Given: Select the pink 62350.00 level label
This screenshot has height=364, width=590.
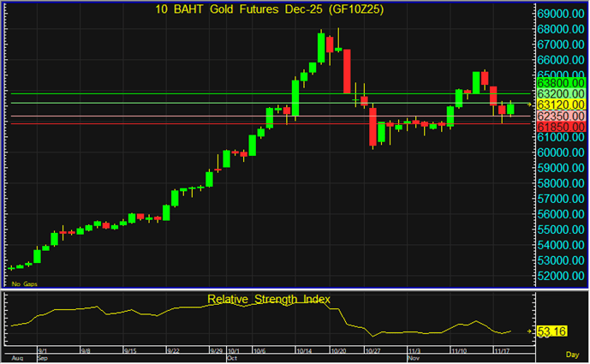Looking at the screenshot, I should (561, 116).
